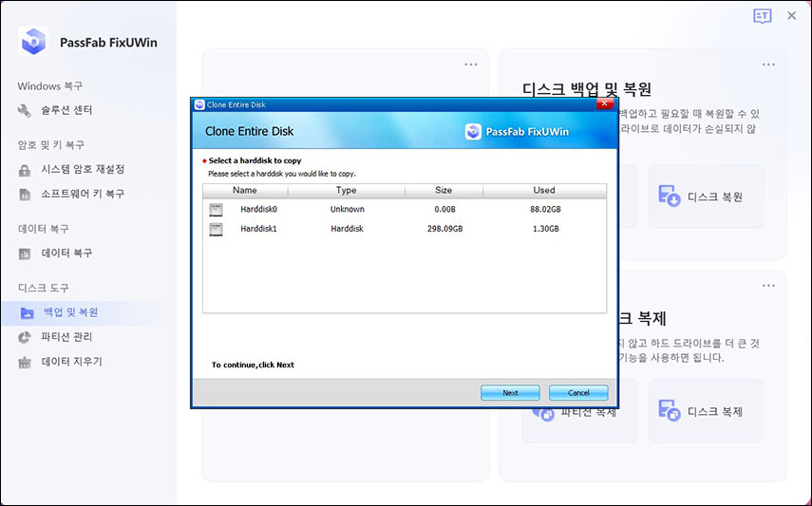The height and width of the screenshot is (506, 812).
Task: Click the 디스크 복원 card
Action: tap(706, 197)
